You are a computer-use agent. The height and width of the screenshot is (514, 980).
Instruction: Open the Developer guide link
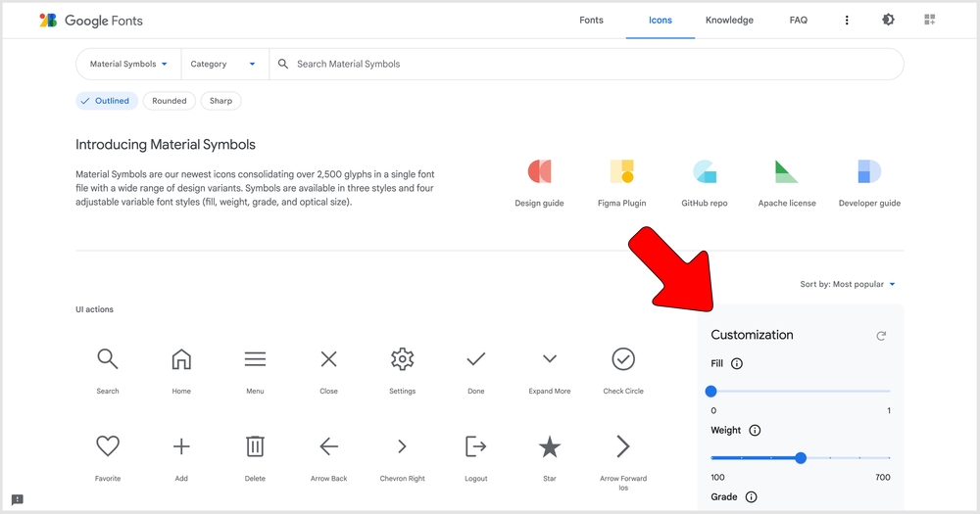click(x=869, y=182)
